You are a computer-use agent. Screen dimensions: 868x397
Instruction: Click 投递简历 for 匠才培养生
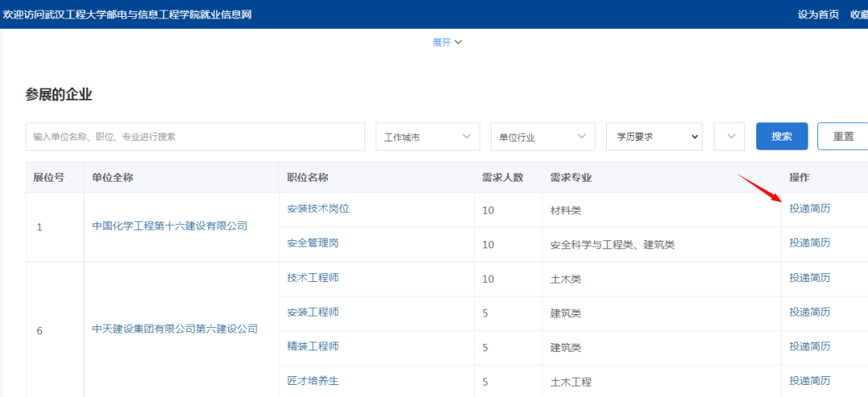tap(809, 380)
